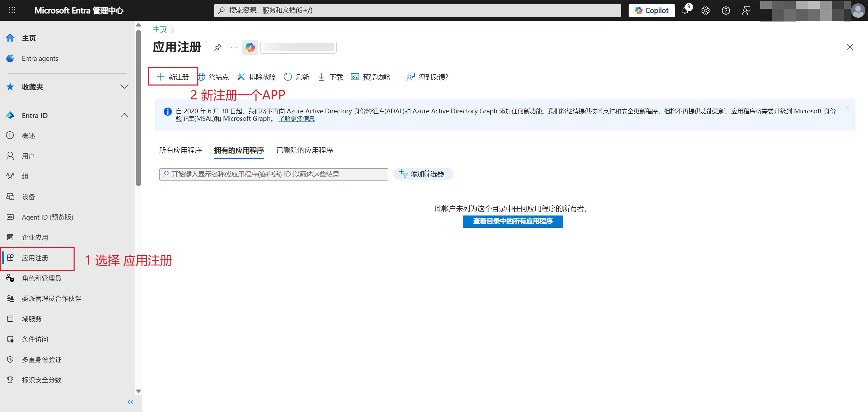This screenshot has width=868, height=412.
Task: Pin the 应用注册 page
Action: point(218,47)
